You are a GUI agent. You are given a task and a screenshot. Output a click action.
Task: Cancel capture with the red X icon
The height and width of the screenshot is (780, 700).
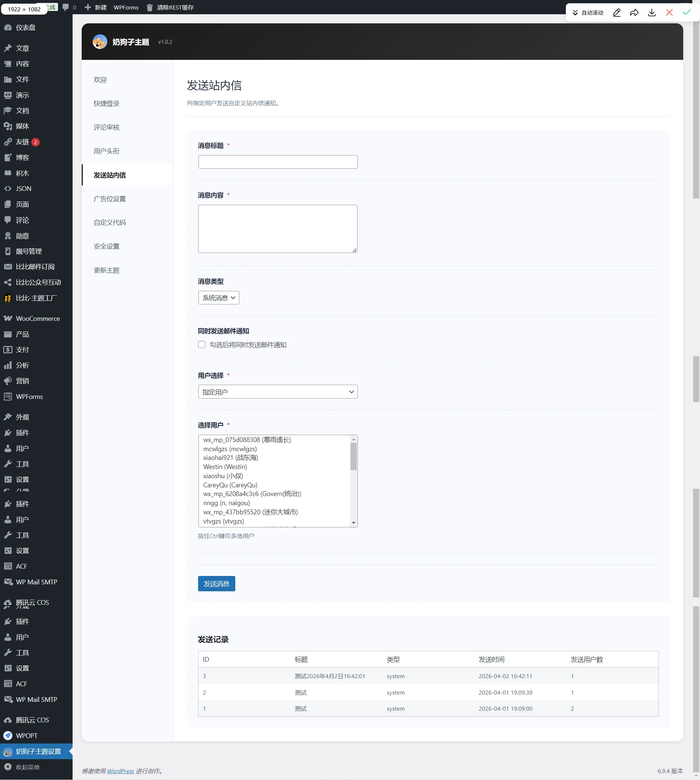pyautogui.click(x=669, y=13)
